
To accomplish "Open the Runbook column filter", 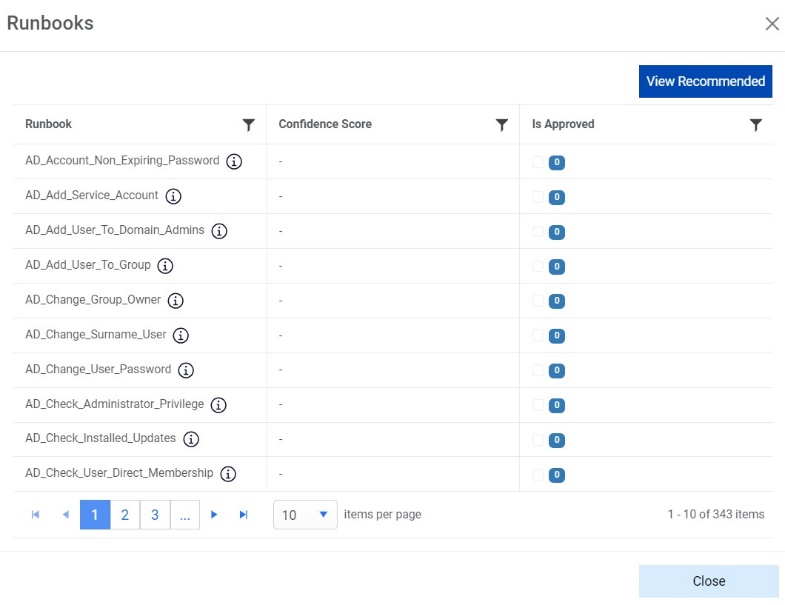I will click(249, 125).
